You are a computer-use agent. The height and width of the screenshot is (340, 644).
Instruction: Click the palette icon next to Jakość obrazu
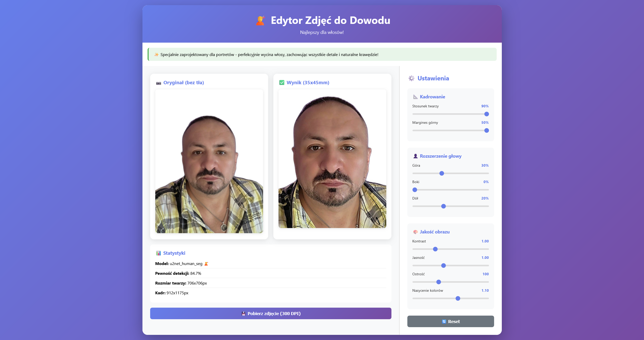[415, 232]
